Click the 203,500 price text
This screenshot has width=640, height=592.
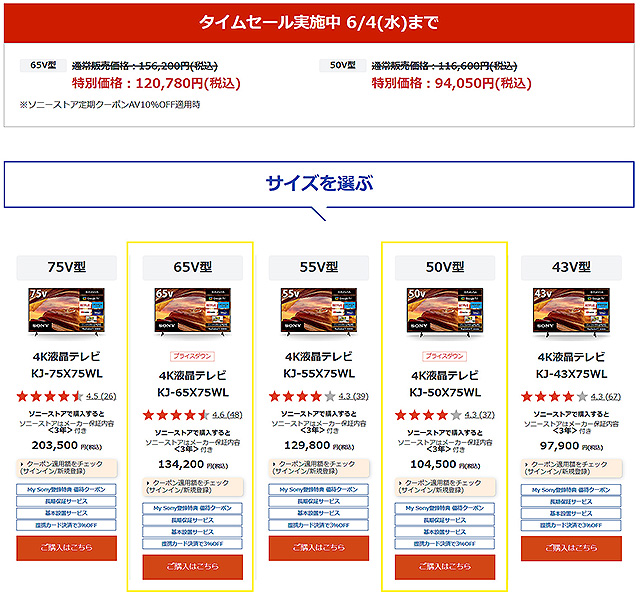54,445
